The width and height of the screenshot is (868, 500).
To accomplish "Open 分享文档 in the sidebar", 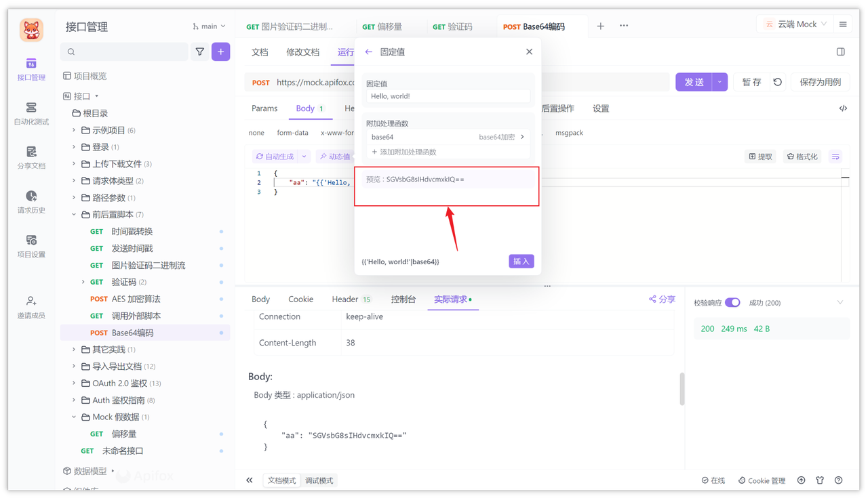I will point(31,158).
